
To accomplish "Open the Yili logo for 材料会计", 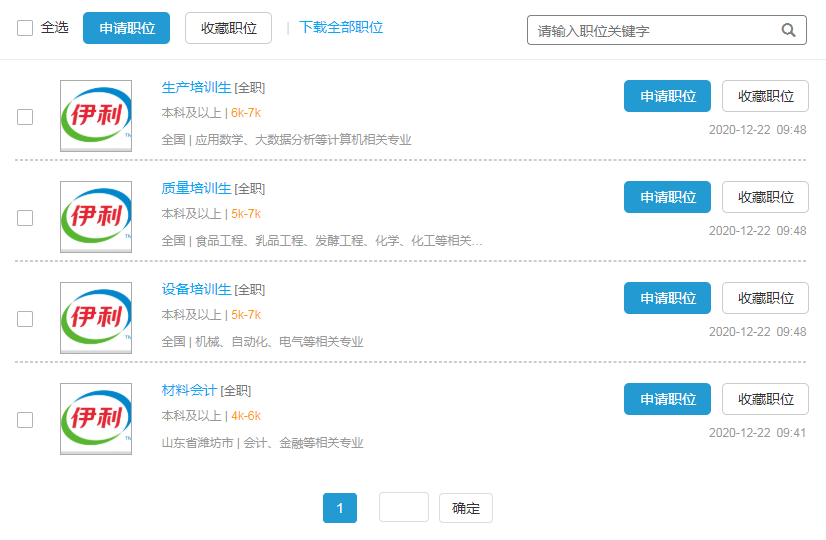I will point(96,419).
